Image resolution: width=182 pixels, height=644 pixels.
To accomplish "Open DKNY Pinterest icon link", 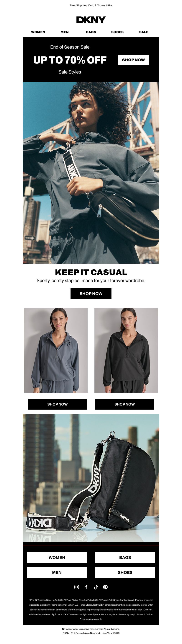I will pos(105,587).
